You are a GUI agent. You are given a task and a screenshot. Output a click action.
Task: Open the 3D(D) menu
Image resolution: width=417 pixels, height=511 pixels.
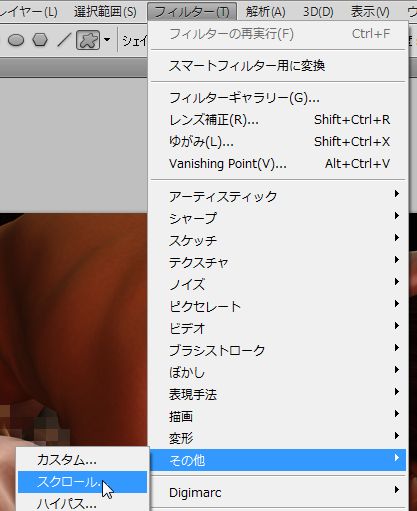318,12
